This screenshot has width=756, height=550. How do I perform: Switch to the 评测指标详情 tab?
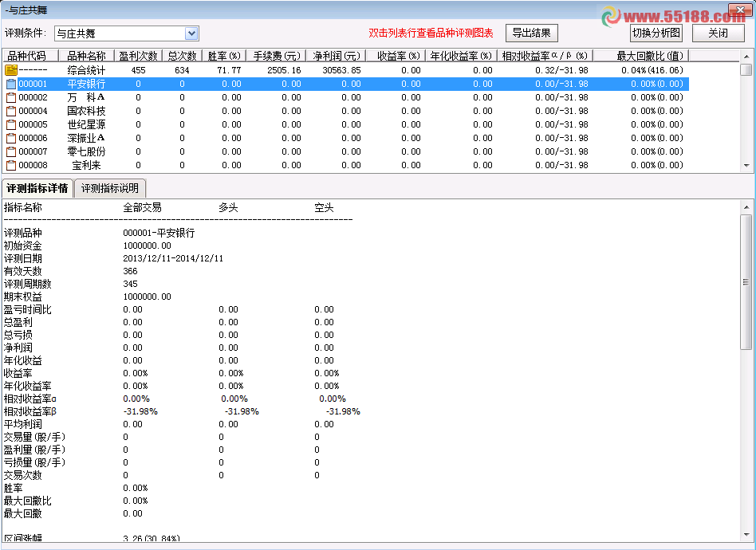pyautogui.click(x=37, y=188)
